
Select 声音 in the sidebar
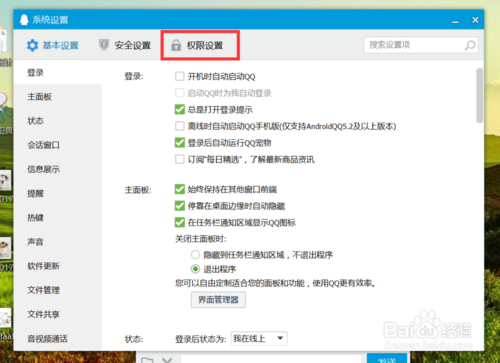point(58,242)
